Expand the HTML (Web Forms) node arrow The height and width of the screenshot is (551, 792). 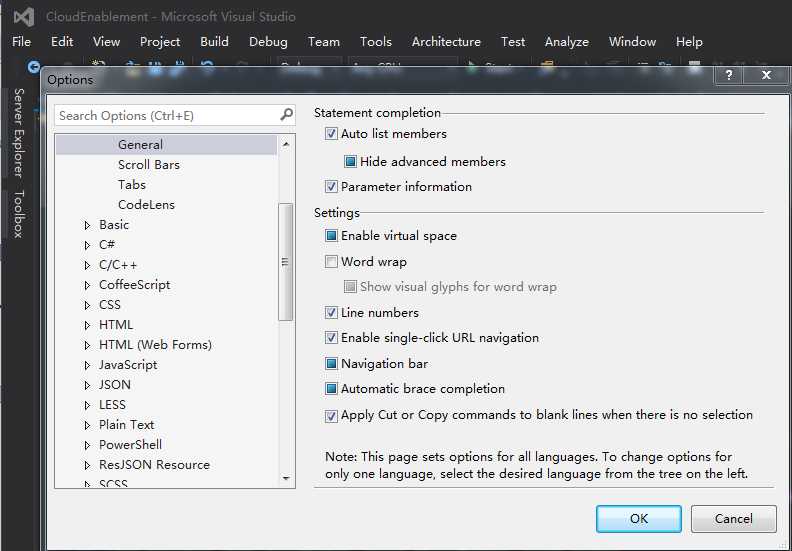point(87,345)
